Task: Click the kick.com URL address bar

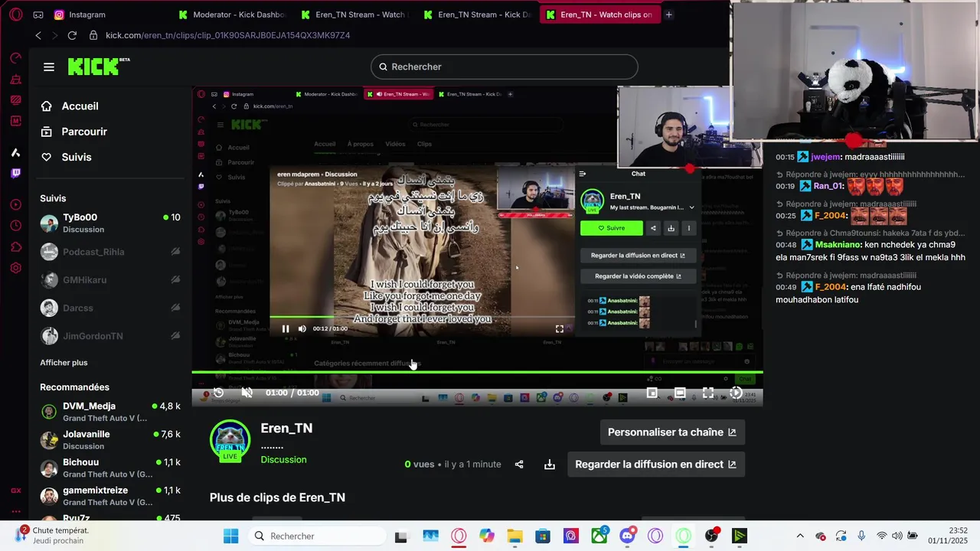Action: 227,35
